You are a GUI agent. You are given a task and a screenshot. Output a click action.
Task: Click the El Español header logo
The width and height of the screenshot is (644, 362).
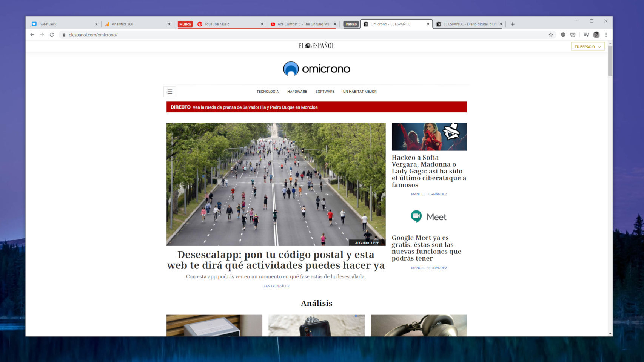(316, 46)
